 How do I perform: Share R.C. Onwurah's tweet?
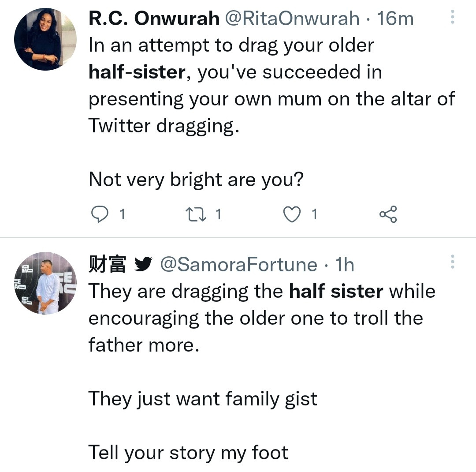coord(388,214)
